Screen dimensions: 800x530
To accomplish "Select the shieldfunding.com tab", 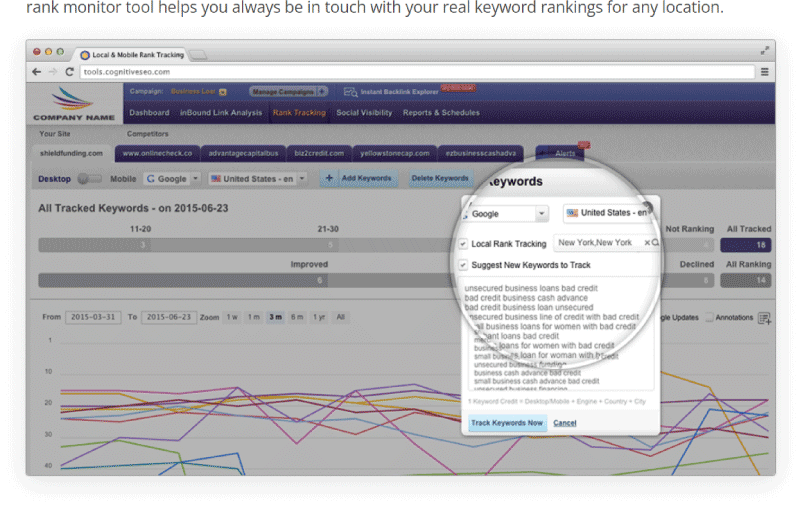I will point(71,154).
